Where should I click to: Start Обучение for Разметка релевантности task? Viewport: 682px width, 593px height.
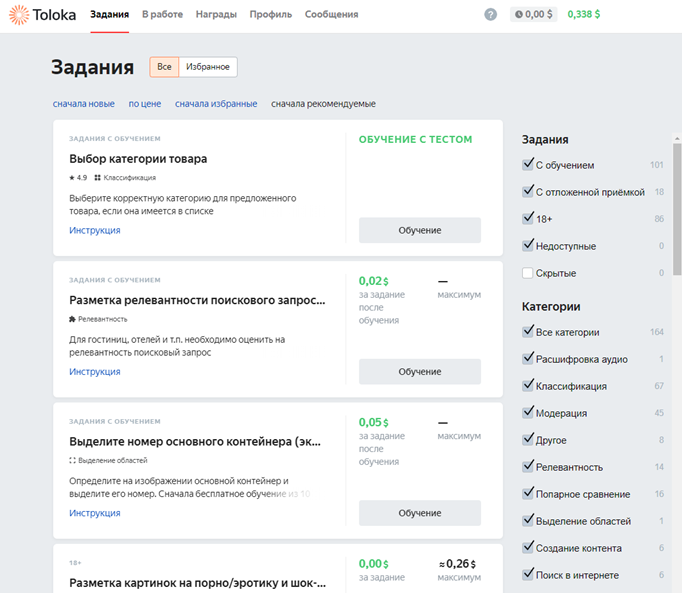[420, 372]
